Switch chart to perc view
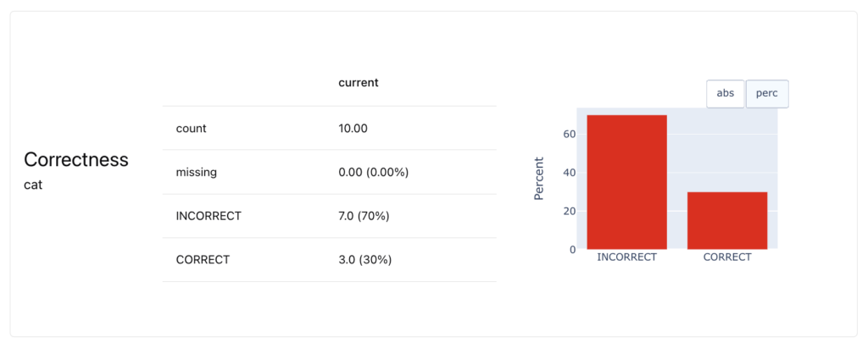This screenshot has height=348, width=868. (x=767, y=94)
